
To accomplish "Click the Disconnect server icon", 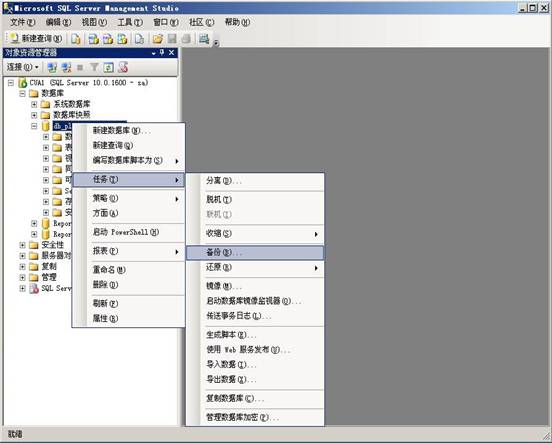I will [x=66, y=67].
